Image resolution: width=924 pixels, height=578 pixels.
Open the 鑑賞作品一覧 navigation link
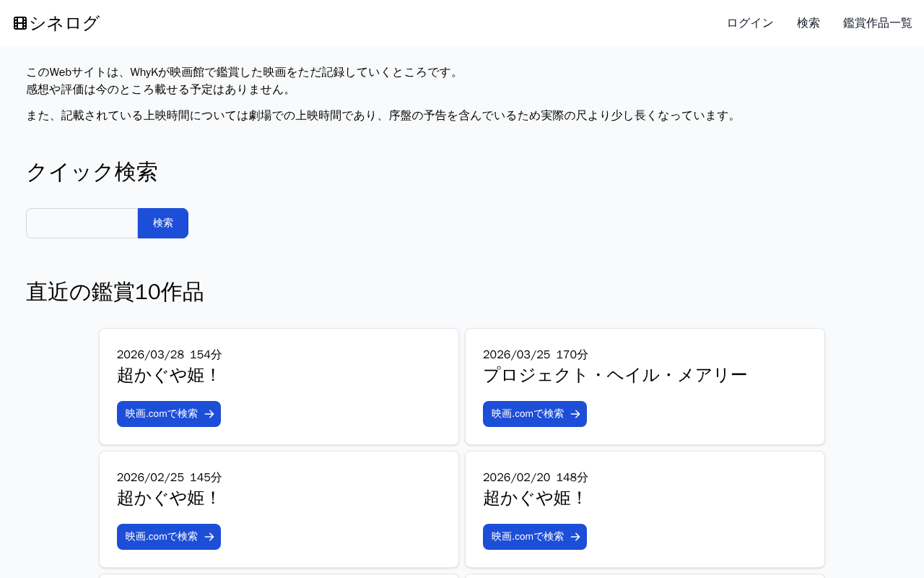point(878,23)
